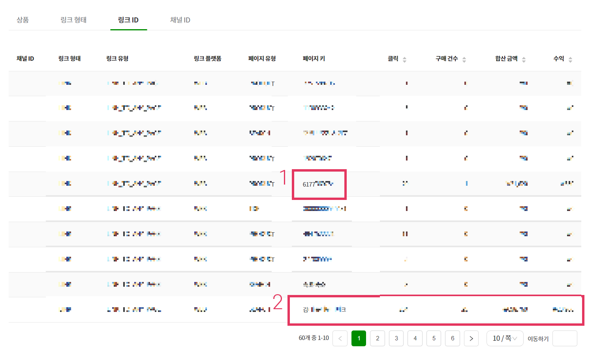Click the 링크 플랫폼 column header
The height and width of the screenshot is (364, 603).
pos(207,58)
